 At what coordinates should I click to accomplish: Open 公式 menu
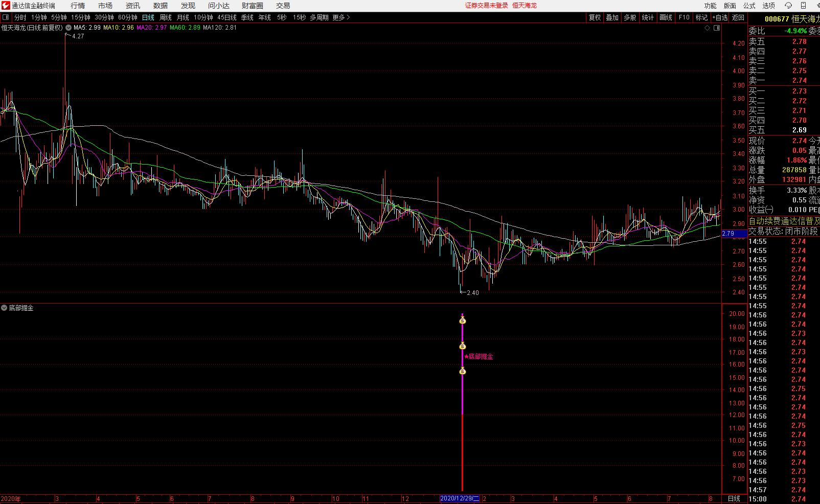(x=749, y=6)
